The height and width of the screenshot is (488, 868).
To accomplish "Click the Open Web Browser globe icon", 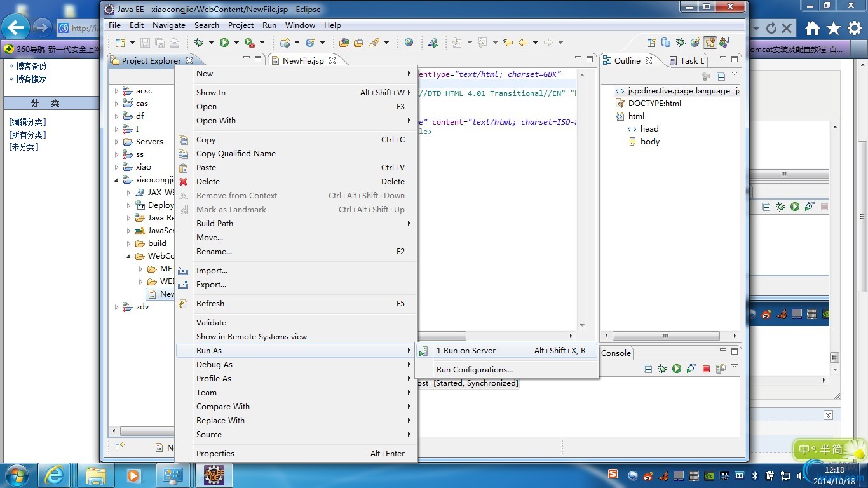I will 409,43.
